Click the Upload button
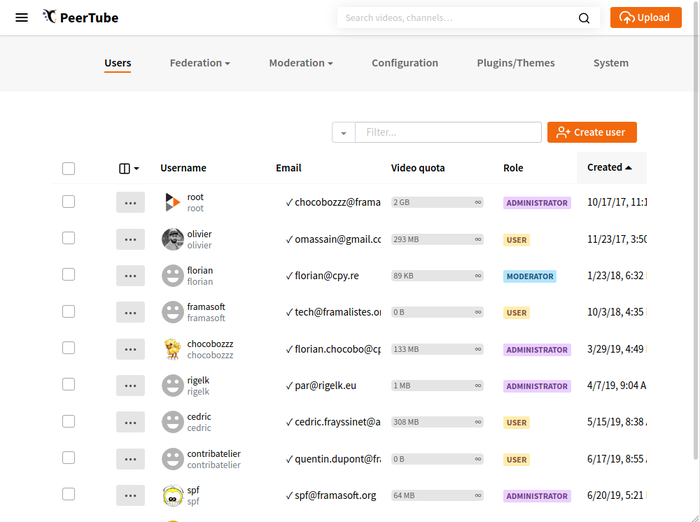Screen dimensions: 700x522 tap(645, 18)
